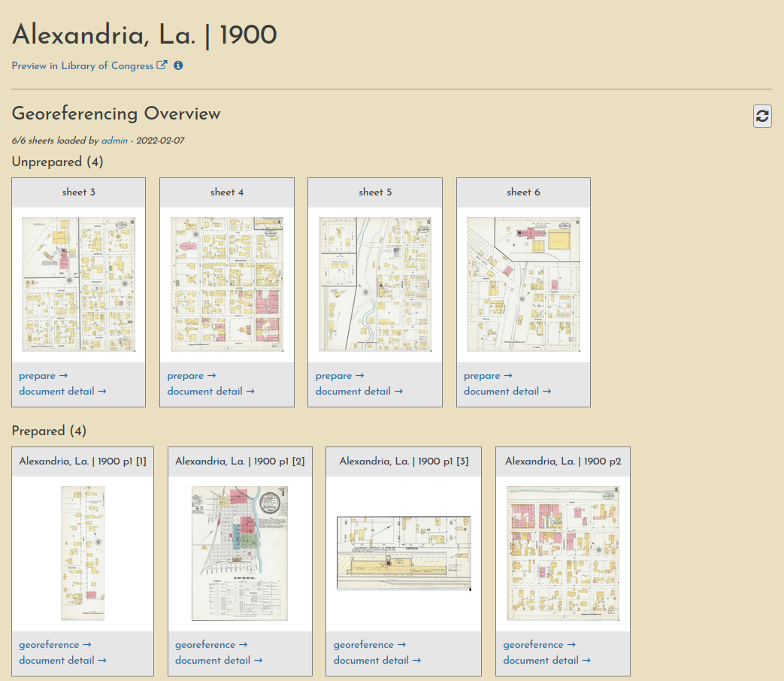The image size is (784, 681).
Task: Select the sheet 5 map thumbnail
Action: [374, 284]
